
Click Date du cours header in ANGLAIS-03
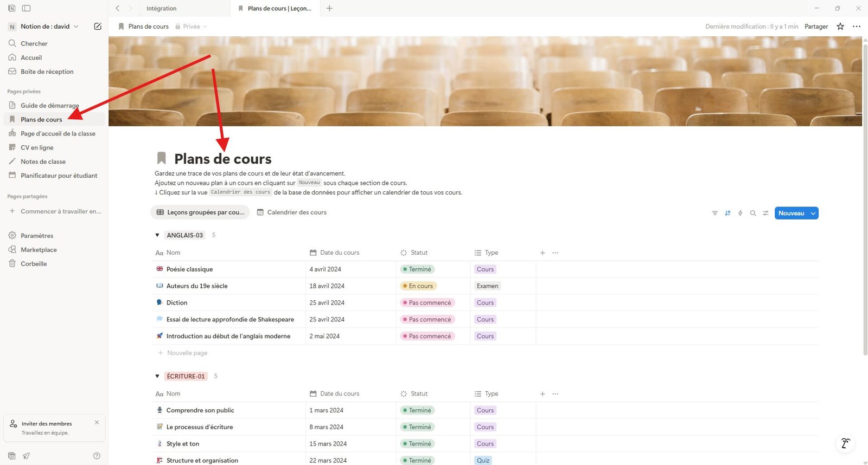[350, 253]
